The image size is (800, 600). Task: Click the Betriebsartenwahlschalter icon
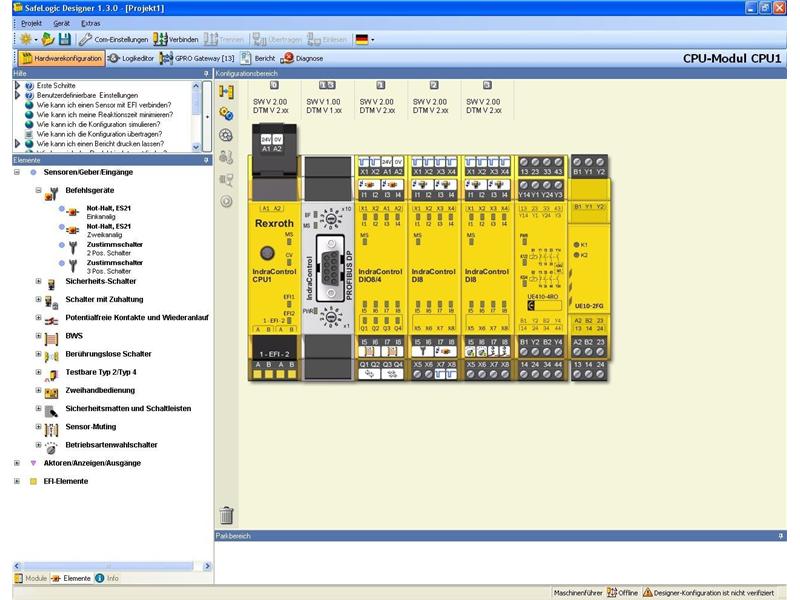(x=51, y=448)
